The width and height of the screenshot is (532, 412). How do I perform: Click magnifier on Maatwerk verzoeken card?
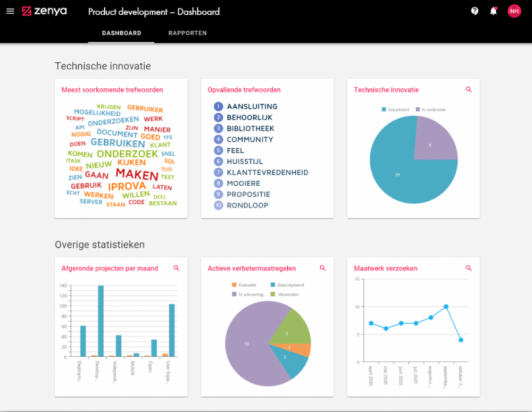pyautogui.click(x=469, y=268)
